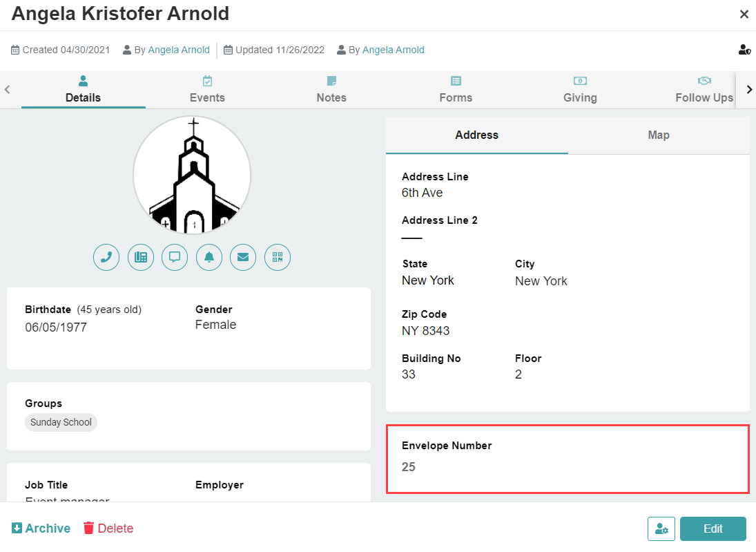Click the user settings button beside Edit
The height and width of the screenshot is (552, 756).
(661, 529)
